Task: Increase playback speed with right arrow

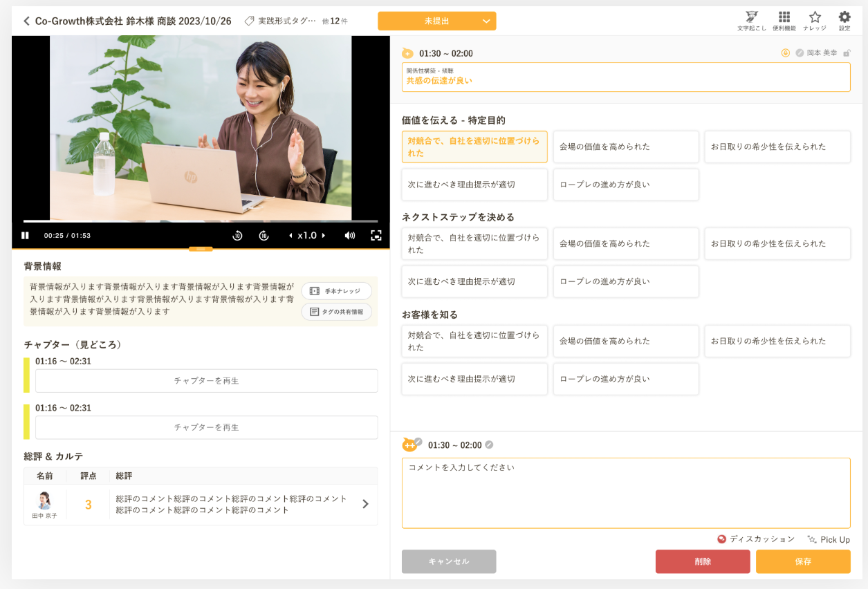Action: 324,236
